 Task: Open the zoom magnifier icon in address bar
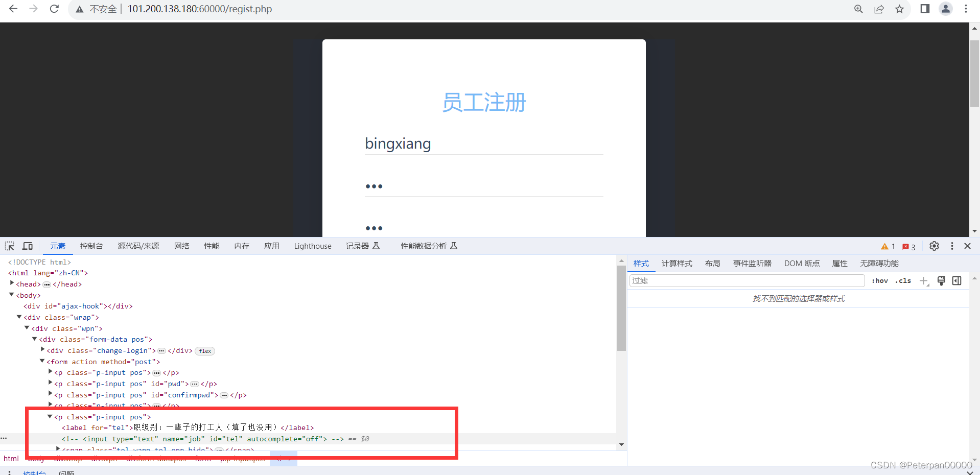pos(858,9)
